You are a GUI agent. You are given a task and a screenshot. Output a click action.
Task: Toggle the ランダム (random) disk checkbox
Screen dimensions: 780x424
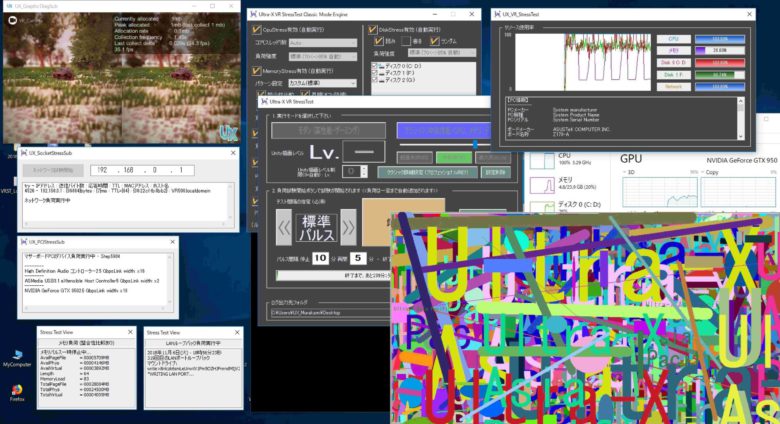(x=434, y=41)
